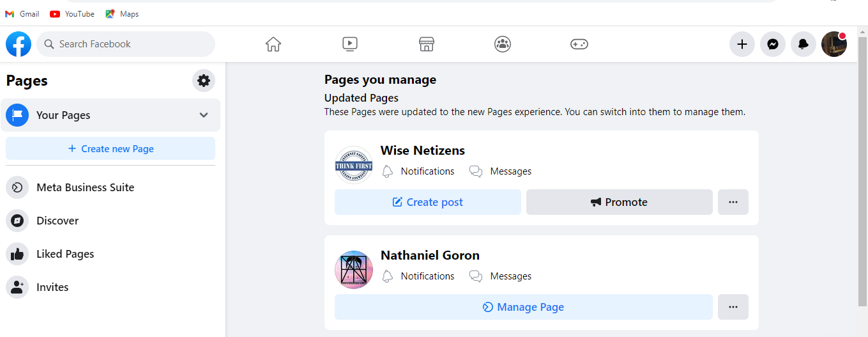Open the Facebook home feed icon
The width and height of the screenshot is (868, 337).
(273, 44)
